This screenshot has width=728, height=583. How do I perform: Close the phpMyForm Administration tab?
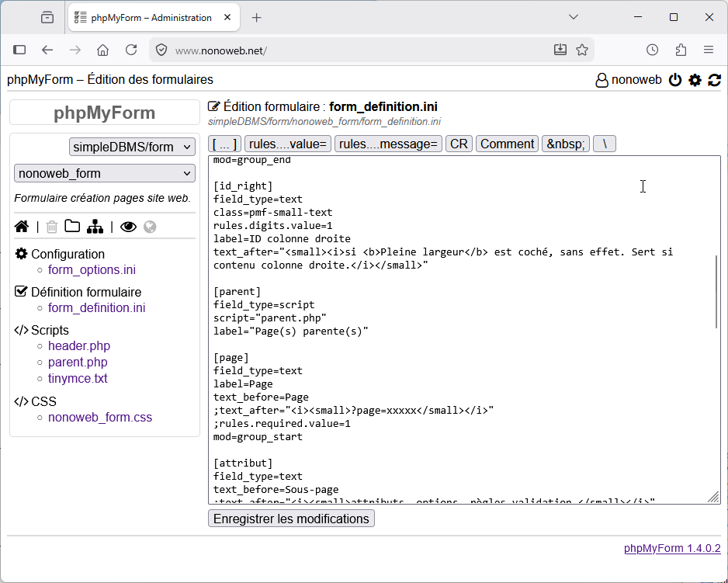click(227, 18)
